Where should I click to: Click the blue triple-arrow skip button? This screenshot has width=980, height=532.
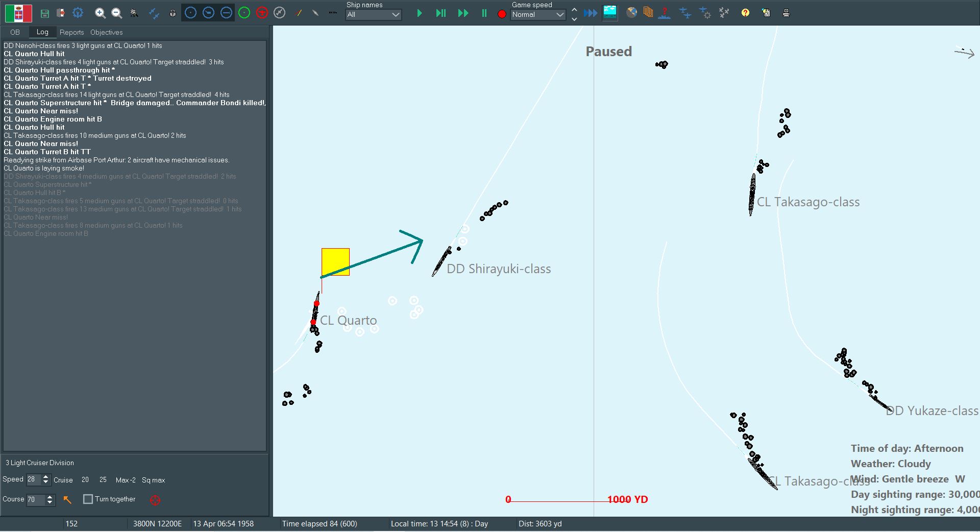coord(590,13)
